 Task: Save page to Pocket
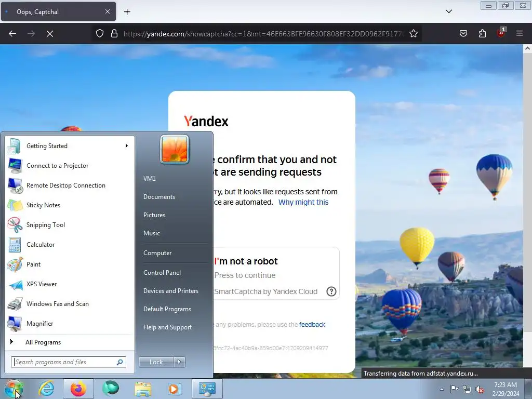pyautogui.click(x=463, y=34)
